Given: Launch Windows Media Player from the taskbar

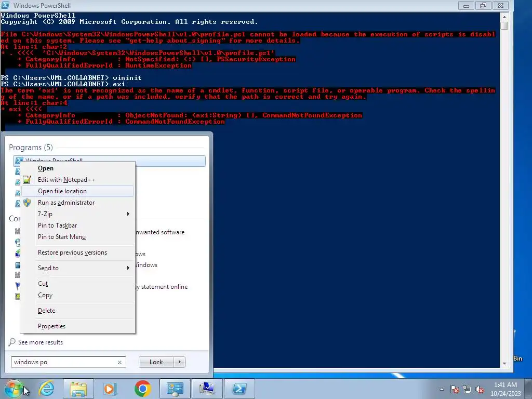Looking at the screenshot, I should tap(110, 389).
